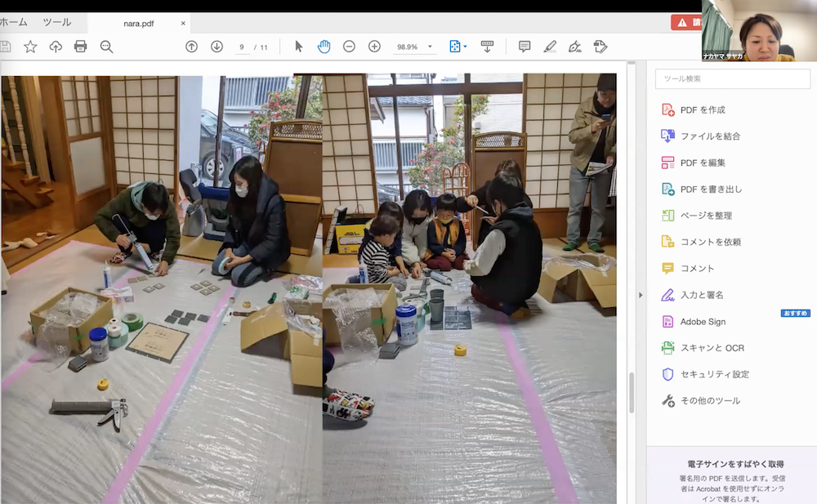Switch to the ツール tab
Screen dimensions: 817x504
point(57,22)
